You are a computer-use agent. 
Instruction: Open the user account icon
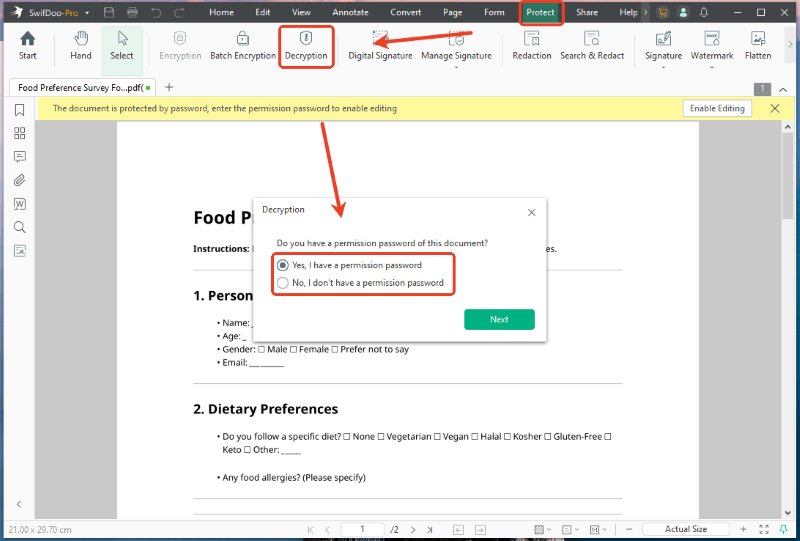pyautogui.click(x=683, y=12)
